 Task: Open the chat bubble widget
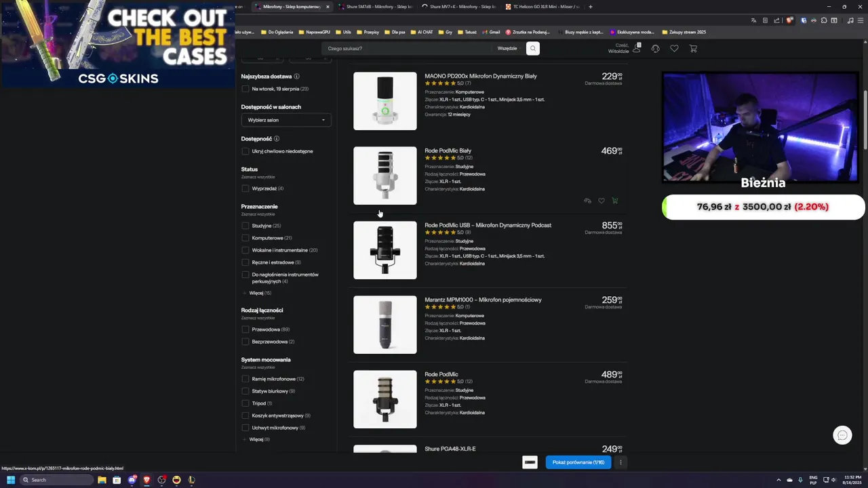point(842,435)
